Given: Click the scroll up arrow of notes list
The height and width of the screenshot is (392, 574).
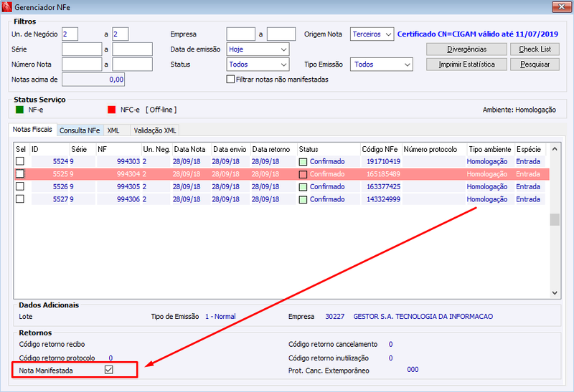Looking at the screenshot, I should coord(555,149).
